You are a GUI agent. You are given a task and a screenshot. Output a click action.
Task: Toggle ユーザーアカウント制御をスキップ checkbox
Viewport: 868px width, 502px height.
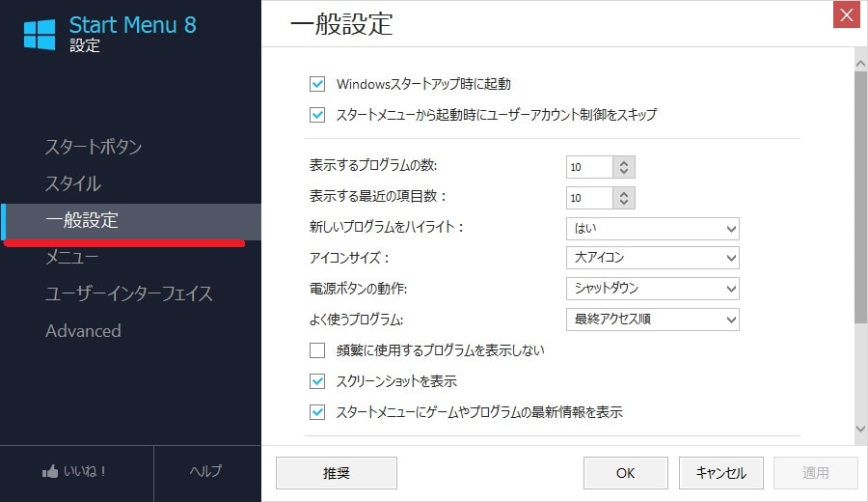[x=317, y=115]
